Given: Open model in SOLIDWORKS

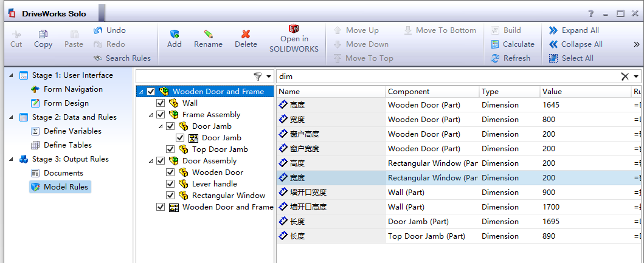Looking at the screenshot, I should [x=294, y=39].
